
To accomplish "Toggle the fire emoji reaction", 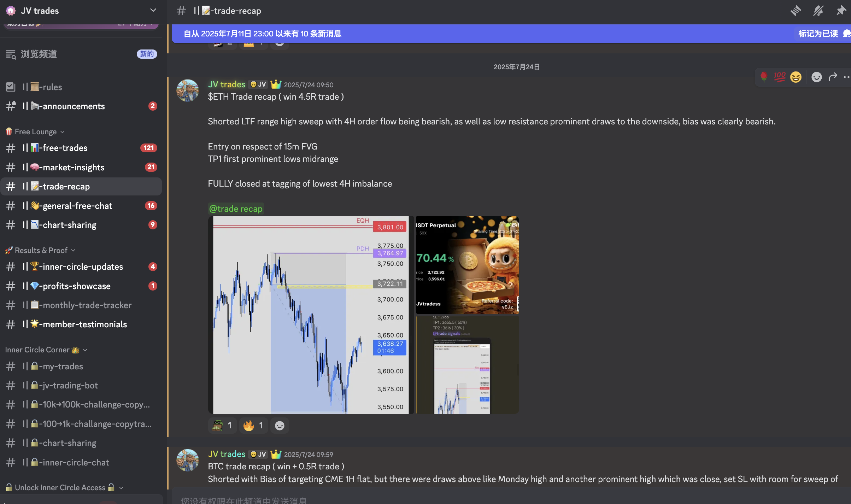I will coord(253,426).
